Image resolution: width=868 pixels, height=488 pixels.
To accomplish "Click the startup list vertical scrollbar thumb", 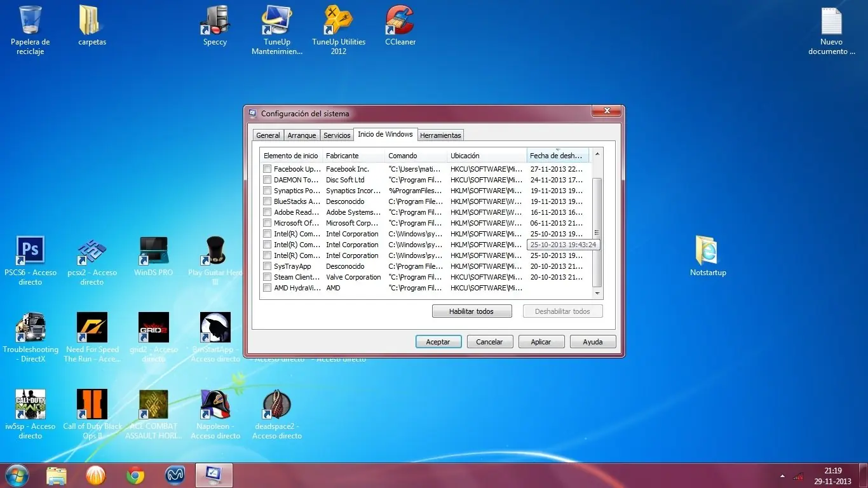I will click(597, 233).
